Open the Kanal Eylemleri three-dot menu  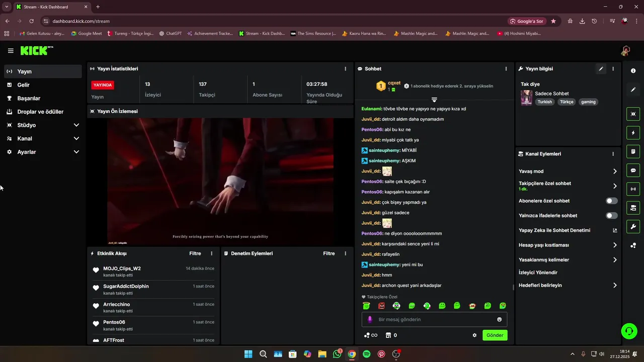pos(613,154)
